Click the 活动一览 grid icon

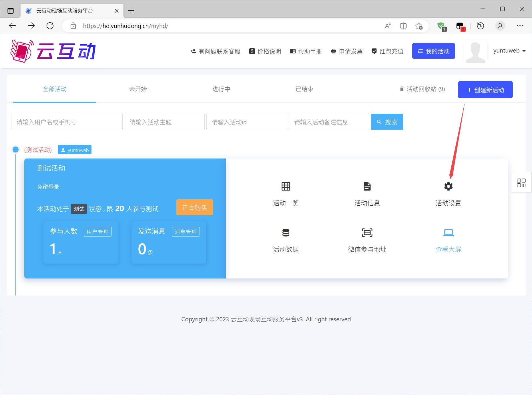[286, 187]
